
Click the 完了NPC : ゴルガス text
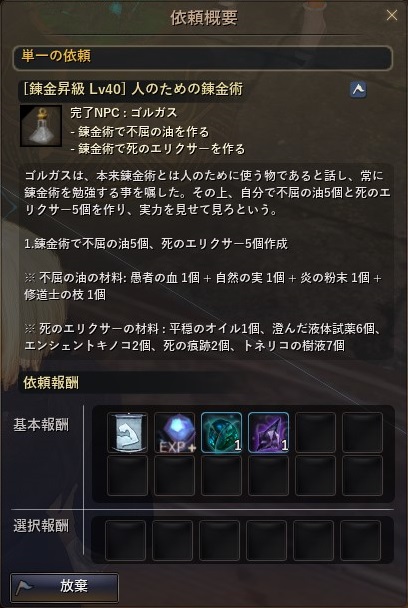pyautogui.click(x=124, y=113)
